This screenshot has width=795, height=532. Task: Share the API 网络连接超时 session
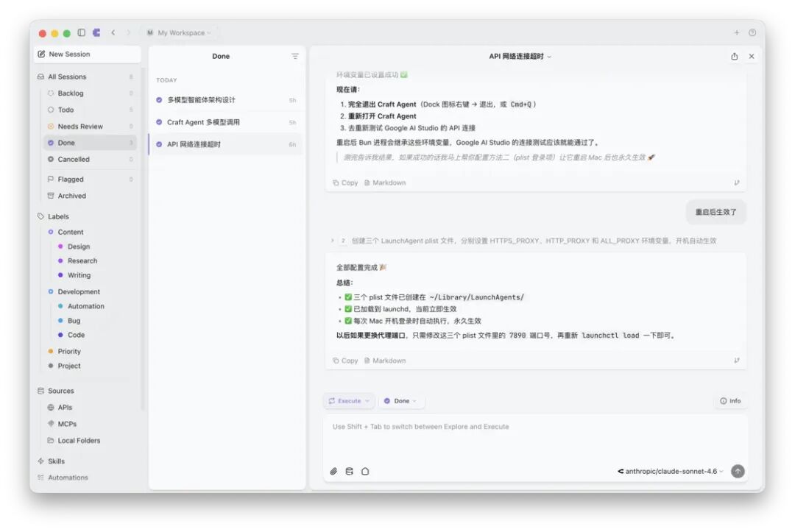point(734,56)
